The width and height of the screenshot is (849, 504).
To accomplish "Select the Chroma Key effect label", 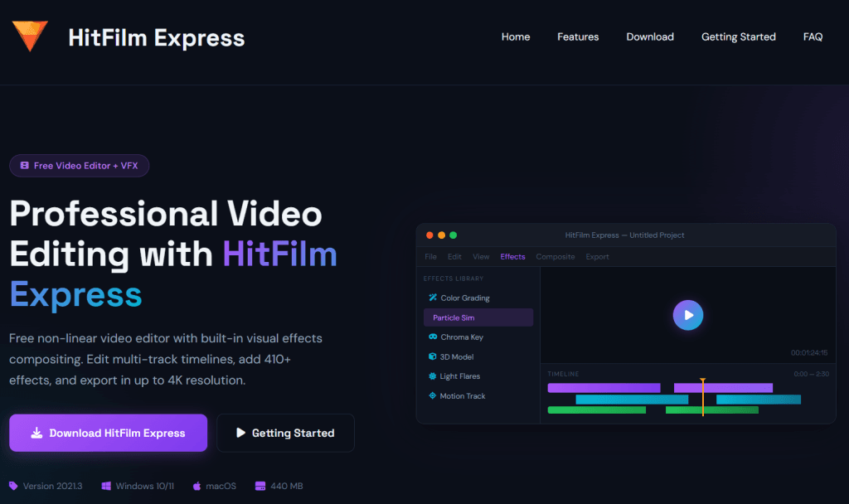I will click(462, 337).
